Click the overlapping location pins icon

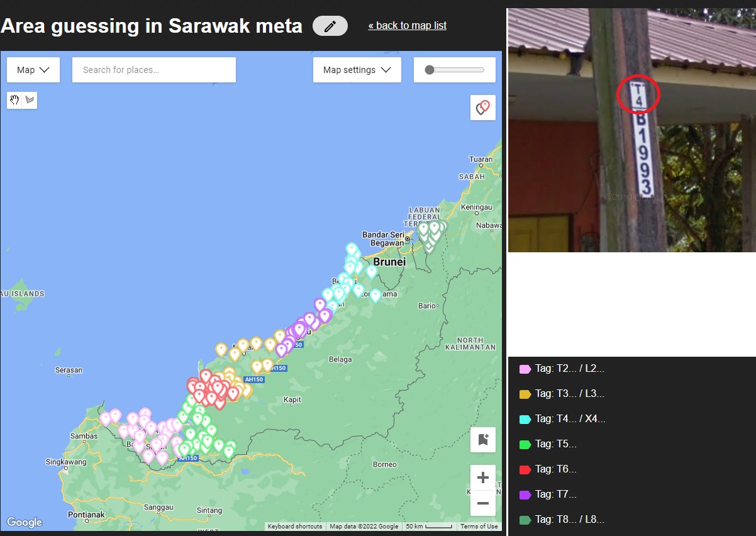coord(482,108)
